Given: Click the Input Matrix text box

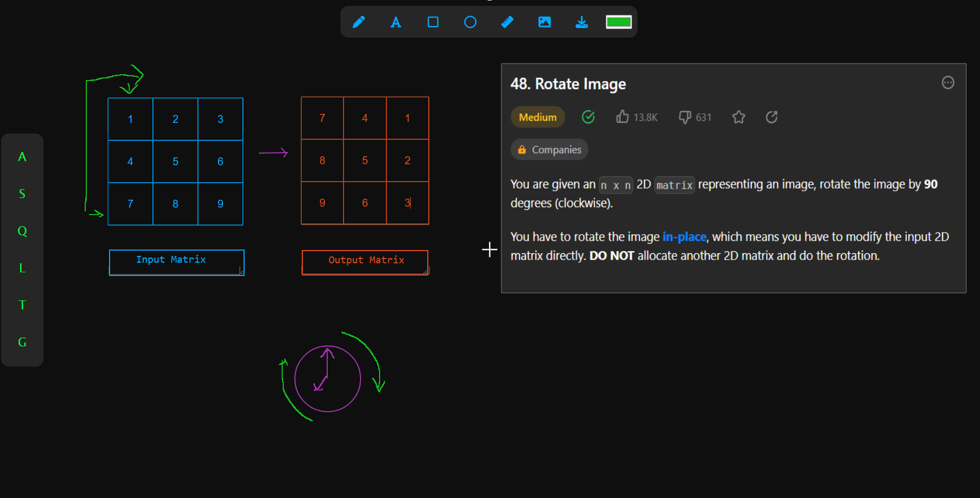Looking at the screenshot, I should pyautogui.click(x=176, y=262).
